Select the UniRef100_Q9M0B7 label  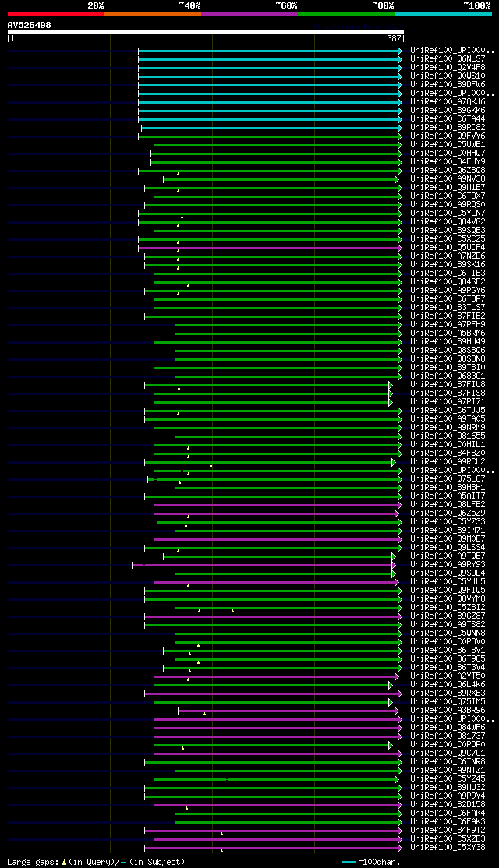point(448,539)
